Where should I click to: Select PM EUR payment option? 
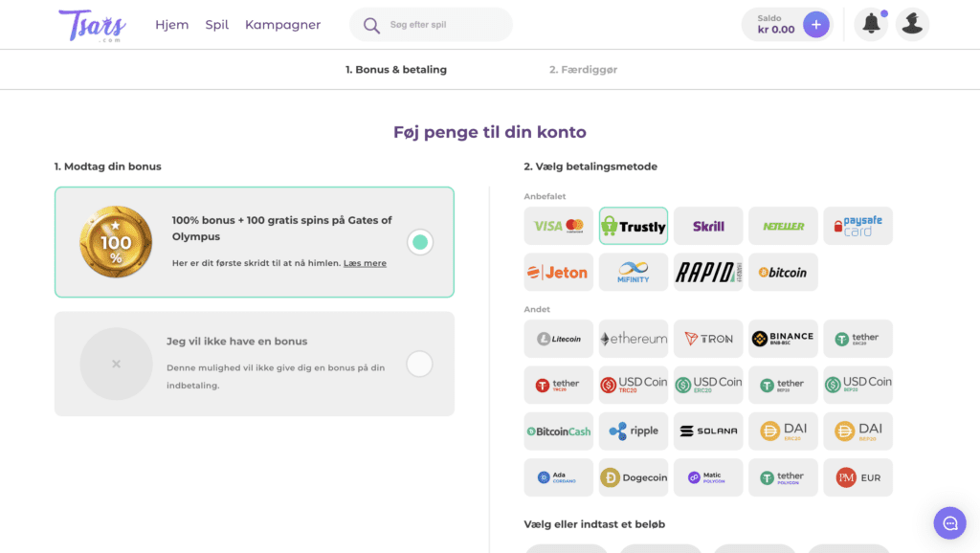click(858, 477)
